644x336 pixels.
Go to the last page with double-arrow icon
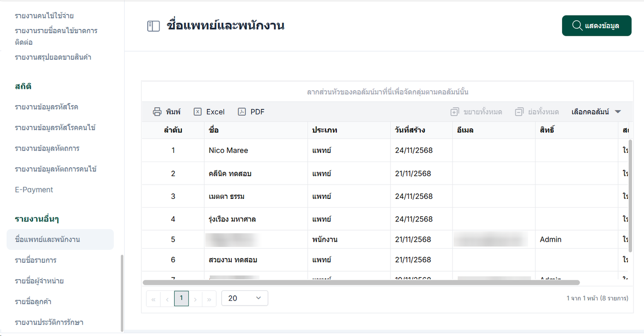tap(209, 299)
